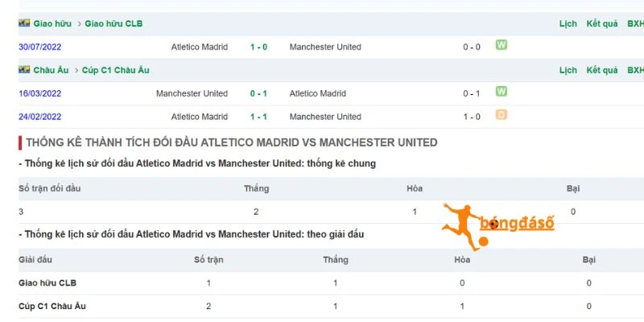Click the flag icon beside Châu Âu
Image resolution: width=644 pixels, height=322 pixels.
[24, 69]
